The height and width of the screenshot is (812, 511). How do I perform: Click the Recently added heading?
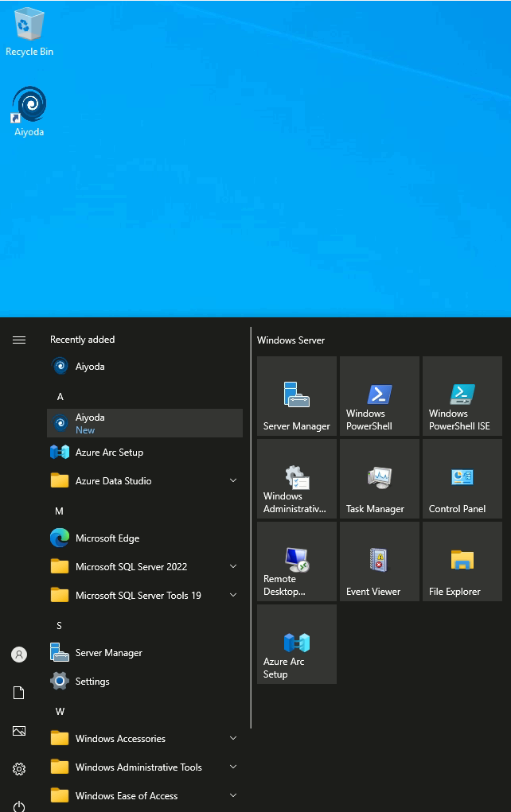pos(83,340)
